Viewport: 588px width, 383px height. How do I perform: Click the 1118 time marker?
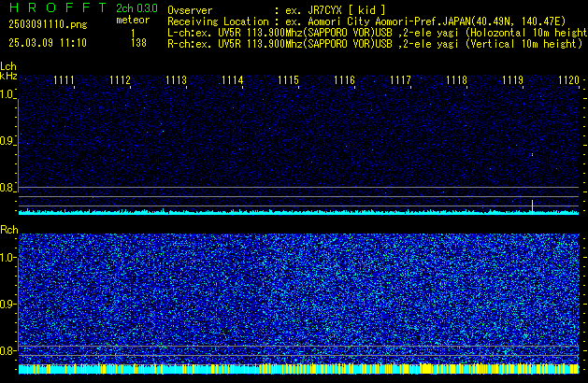(x=456, y=80)
